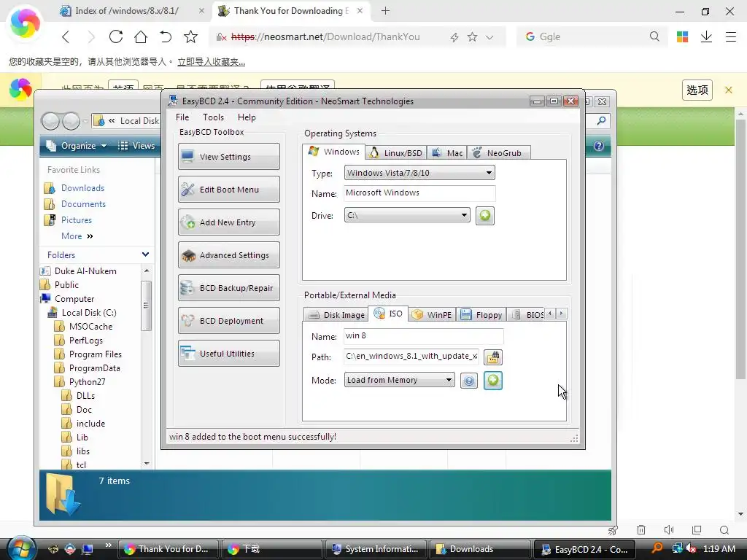Select Local Disk (C:) in tree
Image resolution: width=747 pixels, height=560 pixels.
pos(89,312)
